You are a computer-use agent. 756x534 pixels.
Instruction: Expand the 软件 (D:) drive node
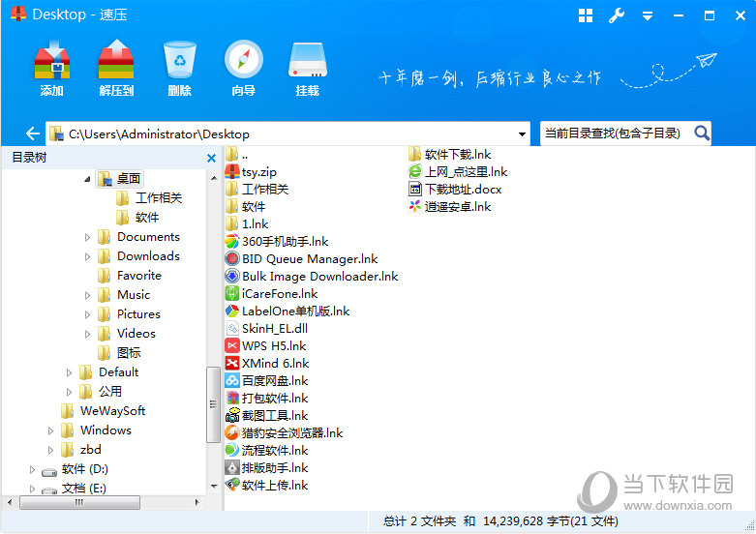pyautogui.click(x=32, y=469)
